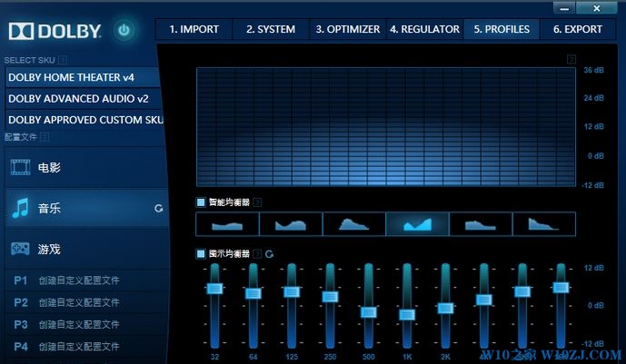Click the help icon next to SELECT SKU
The height and width of the screenshot is (364, 626).
click(63, 60)
